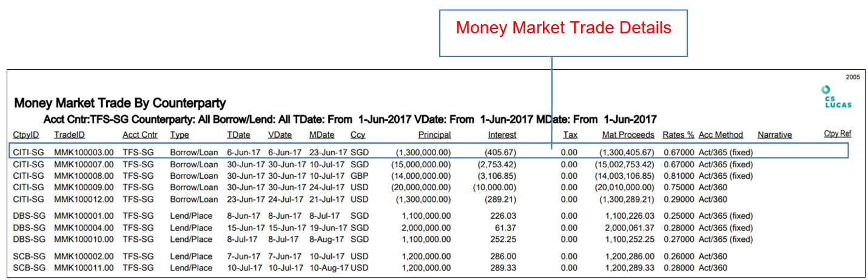Click the Acct Cntr column header
The width and height of the screenshot is (868, 280).
click(x=140, y=135)
